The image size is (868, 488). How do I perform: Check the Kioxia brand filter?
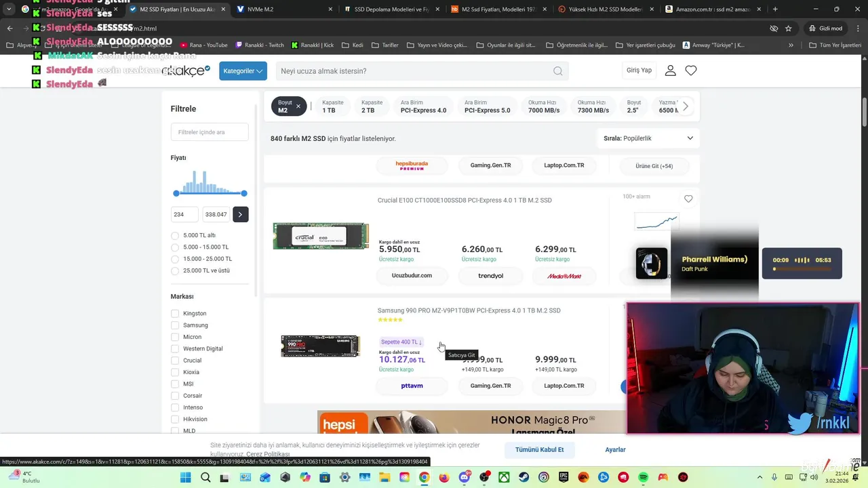pos(175,372)
